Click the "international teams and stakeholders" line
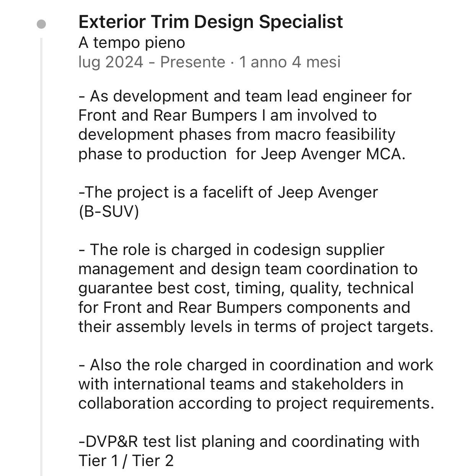The height and width of the screenshot is (476, 451). [x=241, y=384]
